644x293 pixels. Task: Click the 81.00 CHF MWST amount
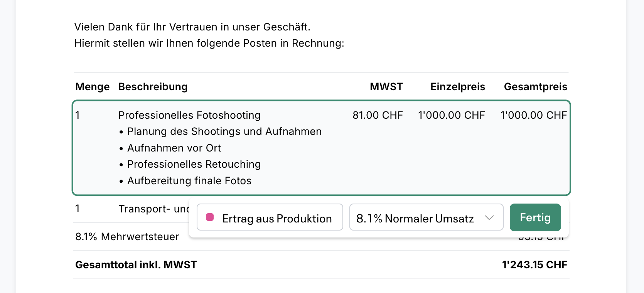[378, 115]
